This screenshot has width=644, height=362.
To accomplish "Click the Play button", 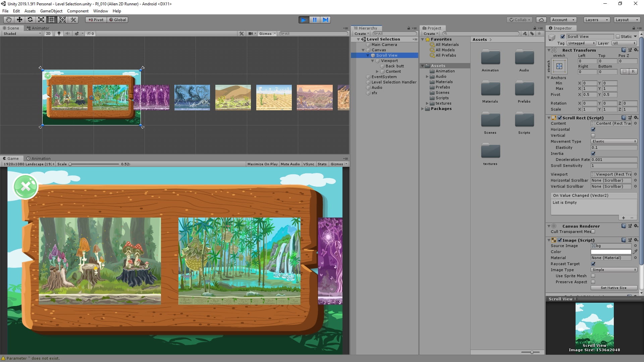I will tap(304, 20).
